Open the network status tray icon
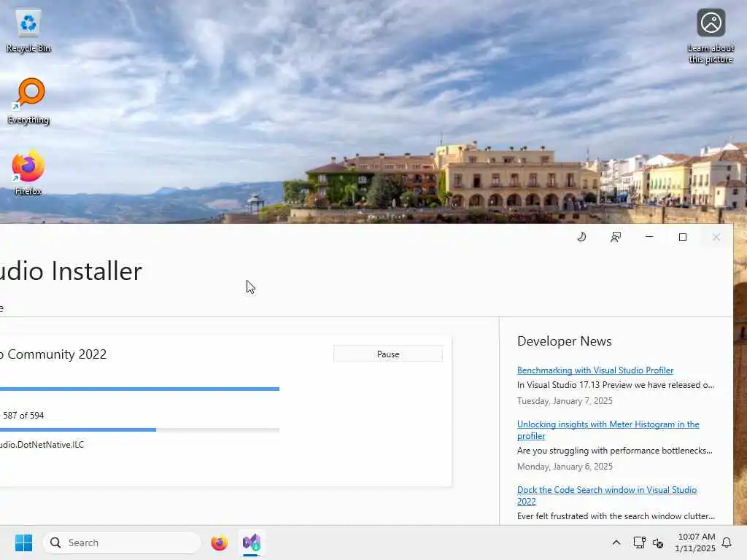The width and height of the screenshot is (747, 560). click(639, 542)
